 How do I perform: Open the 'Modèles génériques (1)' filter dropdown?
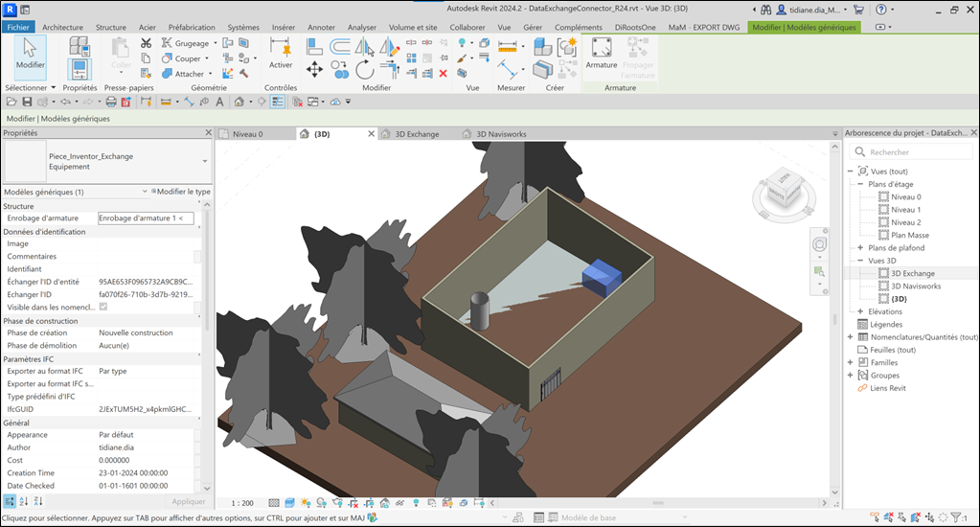145,192
